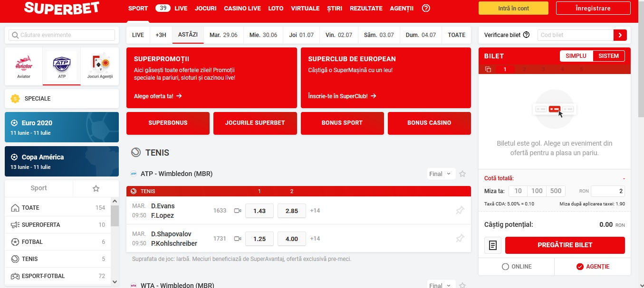Open the Final dropdown for WTA Wimbledon
This screenshot has width=644, height=288.
[441, 285]
